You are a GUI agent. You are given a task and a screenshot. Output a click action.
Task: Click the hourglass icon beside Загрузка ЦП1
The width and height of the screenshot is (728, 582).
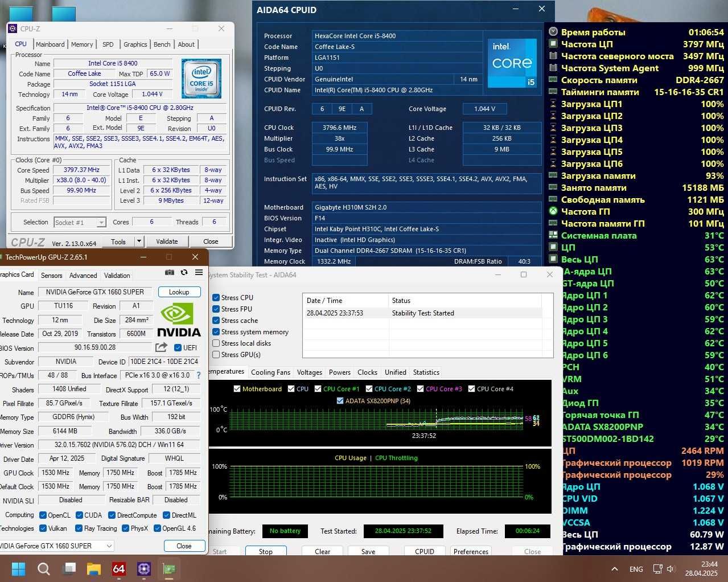(553, 104)
